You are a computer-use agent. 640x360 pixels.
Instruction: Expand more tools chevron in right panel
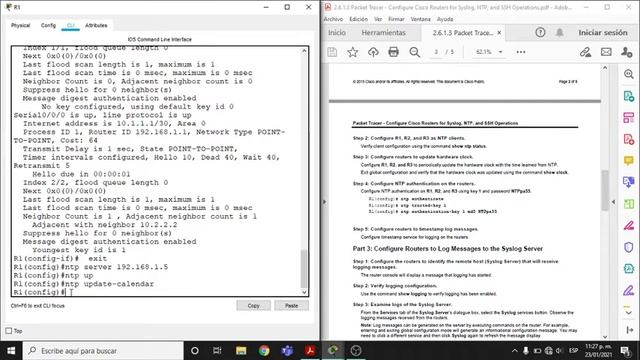click(x=629, y=313)
